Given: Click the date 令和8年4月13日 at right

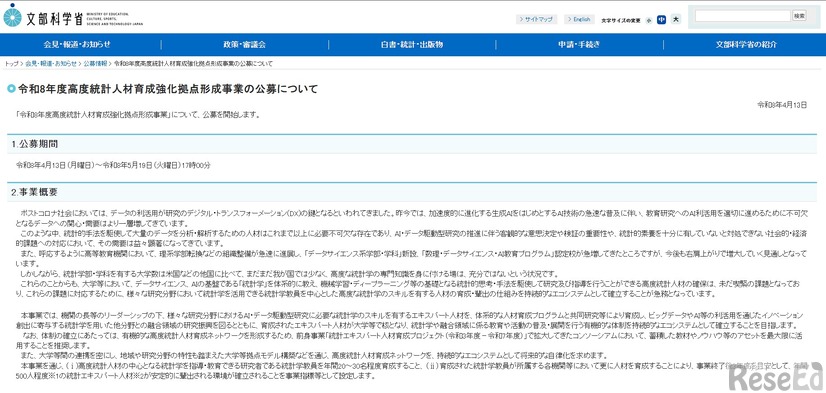Looking at the screenshot, I should (782, 105).
